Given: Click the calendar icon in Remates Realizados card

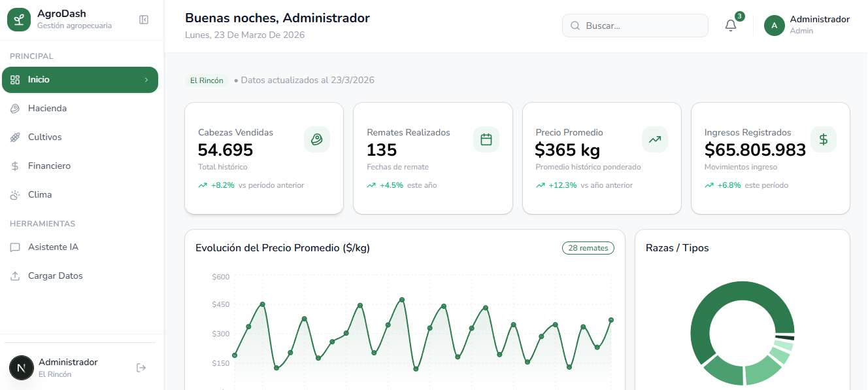Looking at the screenshot, I should tap(486, 139).
